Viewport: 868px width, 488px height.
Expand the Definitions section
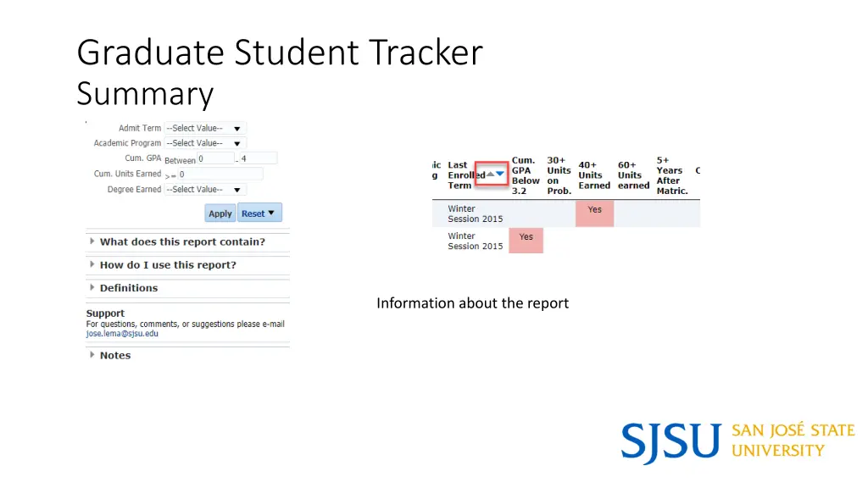click(129, 288)
